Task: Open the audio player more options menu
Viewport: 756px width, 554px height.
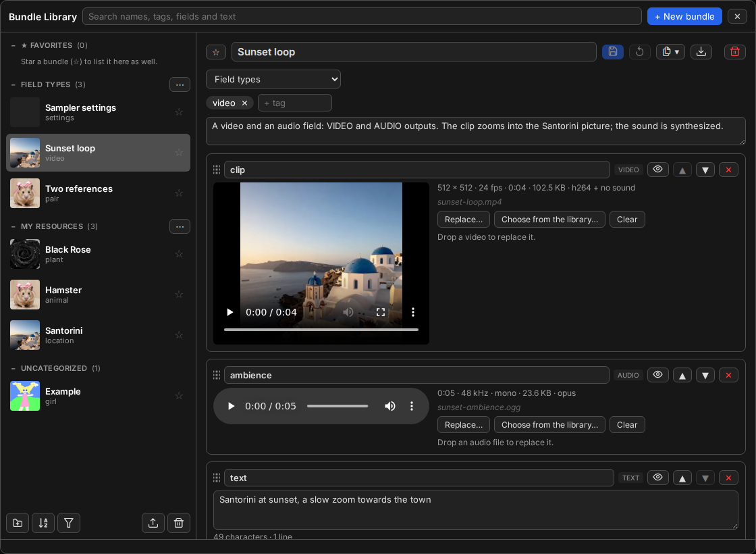Action: tap(411, 406)
